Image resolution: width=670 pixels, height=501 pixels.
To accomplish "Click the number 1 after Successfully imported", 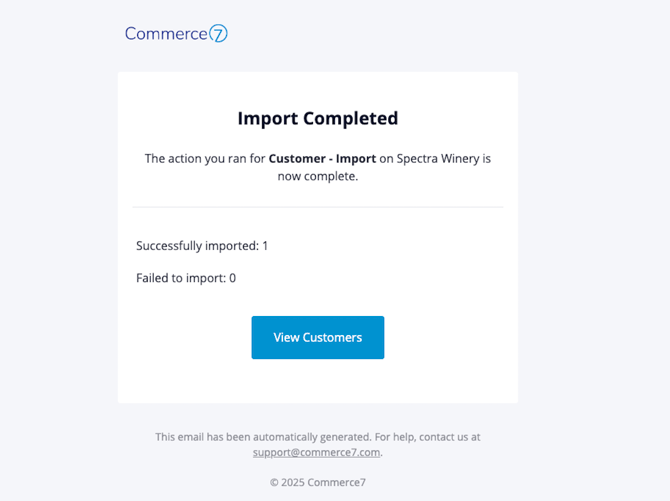I will [x=265, y=246].
